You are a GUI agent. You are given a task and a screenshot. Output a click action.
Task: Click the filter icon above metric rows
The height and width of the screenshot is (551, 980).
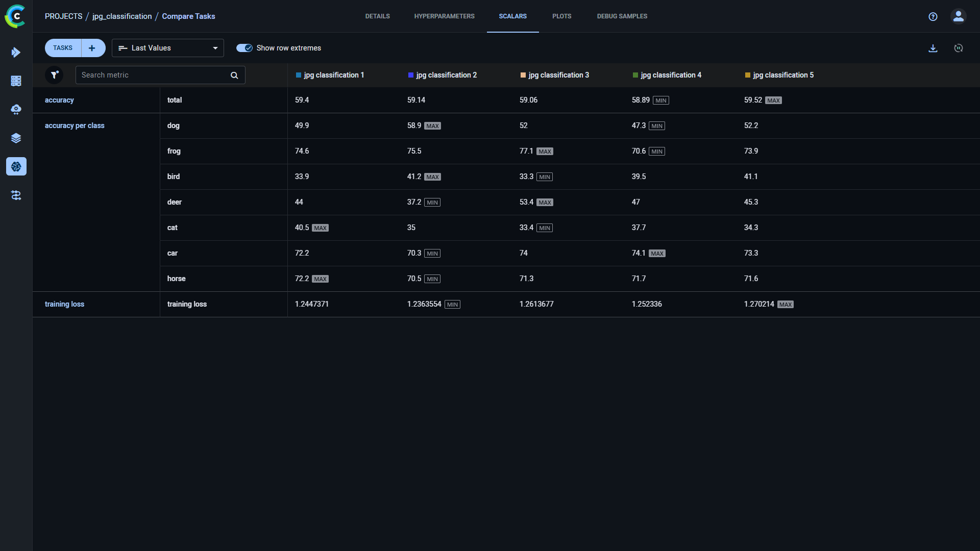tap(55, 74)
